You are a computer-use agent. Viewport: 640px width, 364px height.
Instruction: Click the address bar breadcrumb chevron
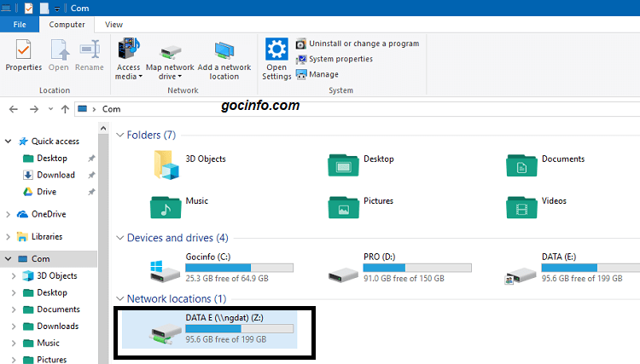[94, 109]
